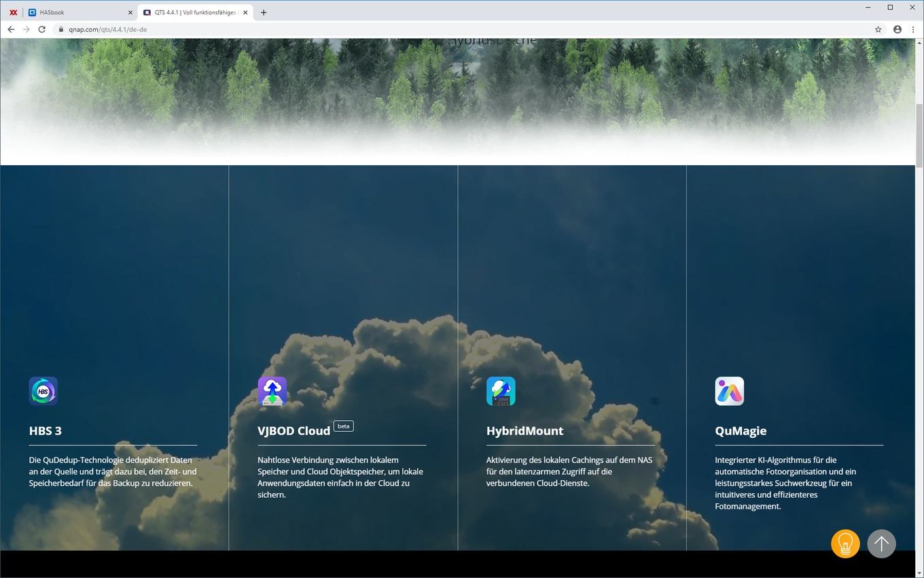Click the page vertical scrollbar thumb
This screenshot has height=578, width=924.
point(919,135)
